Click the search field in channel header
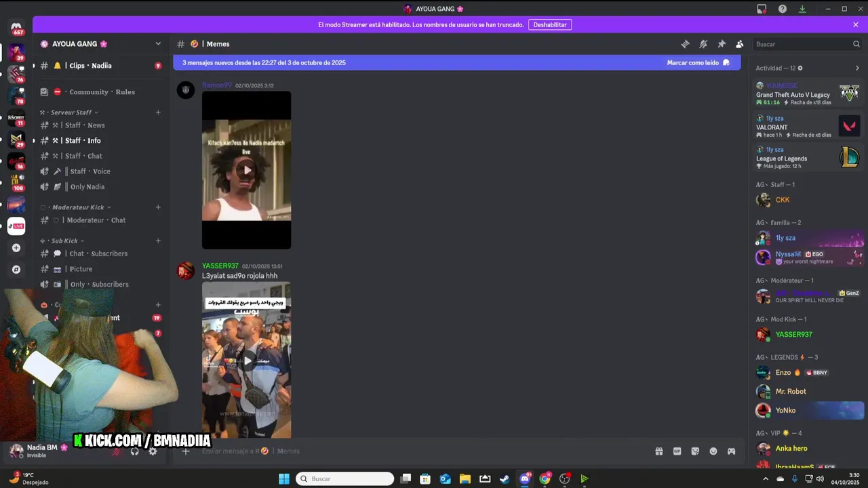 (807, 44)
